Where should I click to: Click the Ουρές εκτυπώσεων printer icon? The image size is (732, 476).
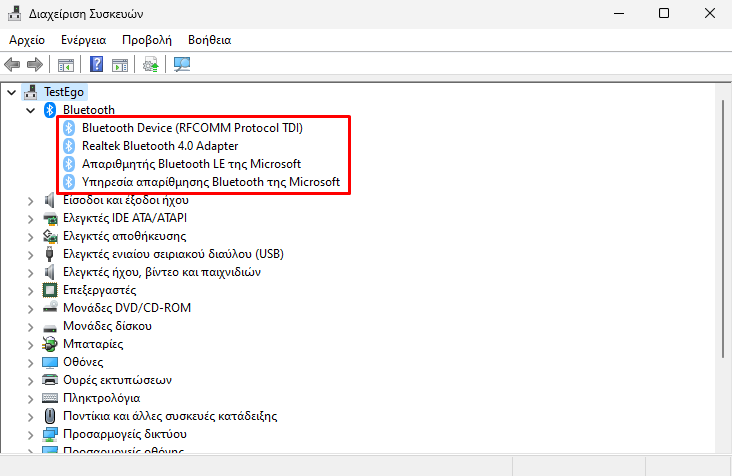[x=50, y=380]
